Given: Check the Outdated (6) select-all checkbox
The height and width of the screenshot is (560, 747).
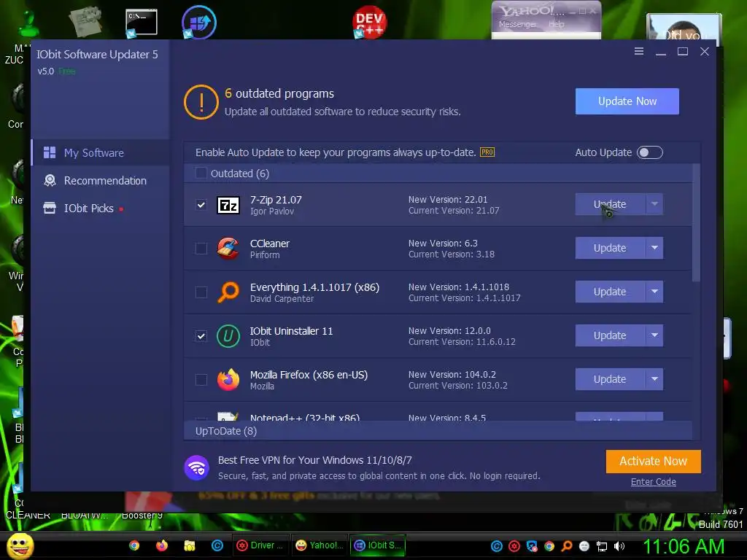Looking at the screenshot, I should [201, 174].
